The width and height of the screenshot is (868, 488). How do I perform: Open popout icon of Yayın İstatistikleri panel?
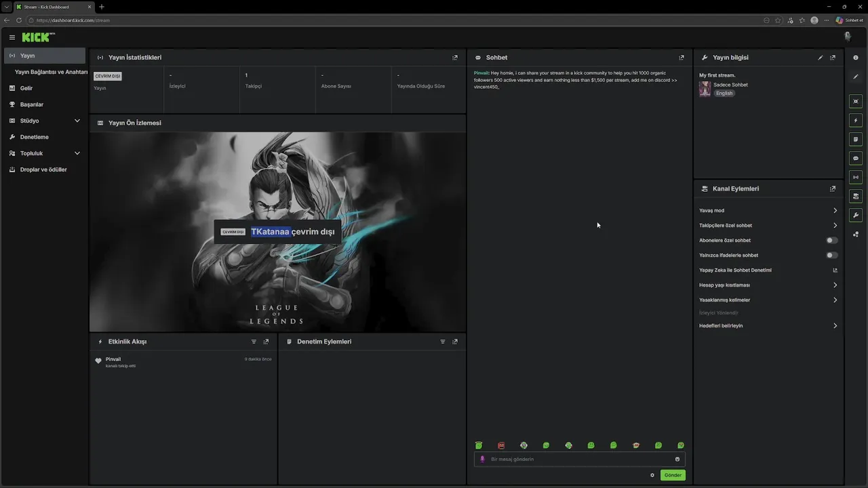455,58
